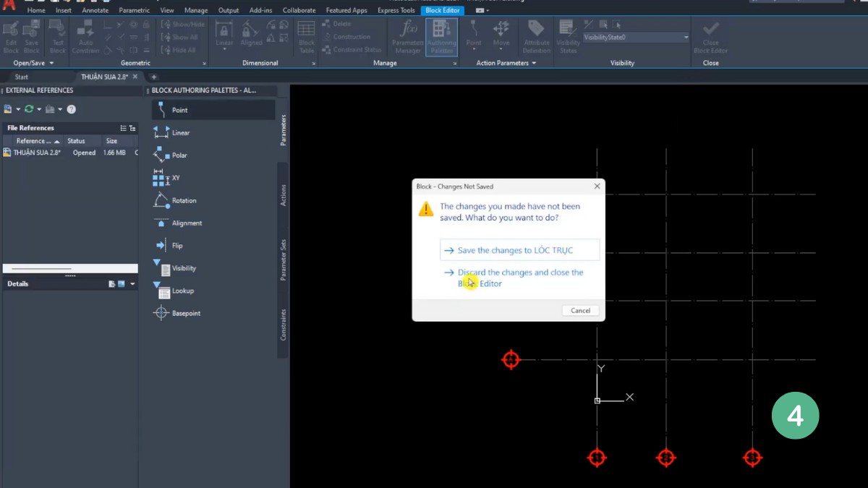The image size is (868, 488).
Task: Open the Linear constraint dropdown arrow
Action: point(225,51)
